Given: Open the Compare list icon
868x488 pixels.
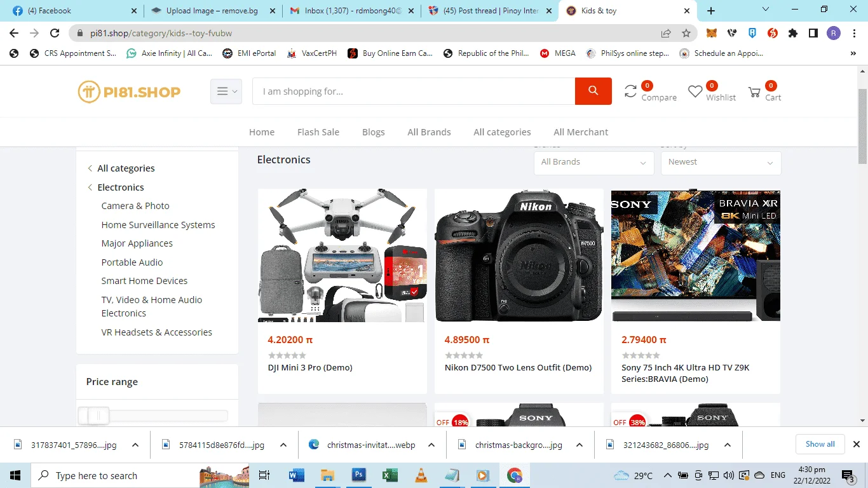Looking at the screenshot, I should (x=631, y=91).
